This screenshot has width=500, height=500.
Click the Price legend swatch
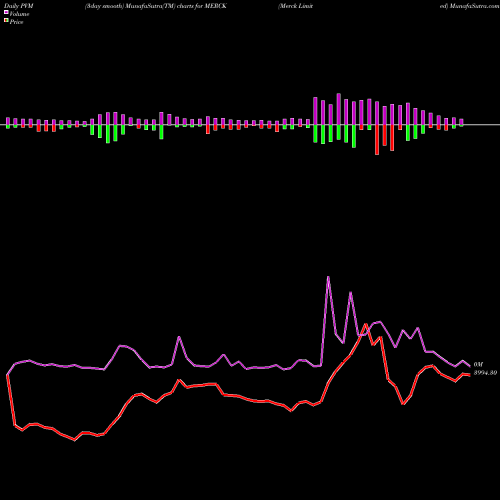tap(6, 21)
